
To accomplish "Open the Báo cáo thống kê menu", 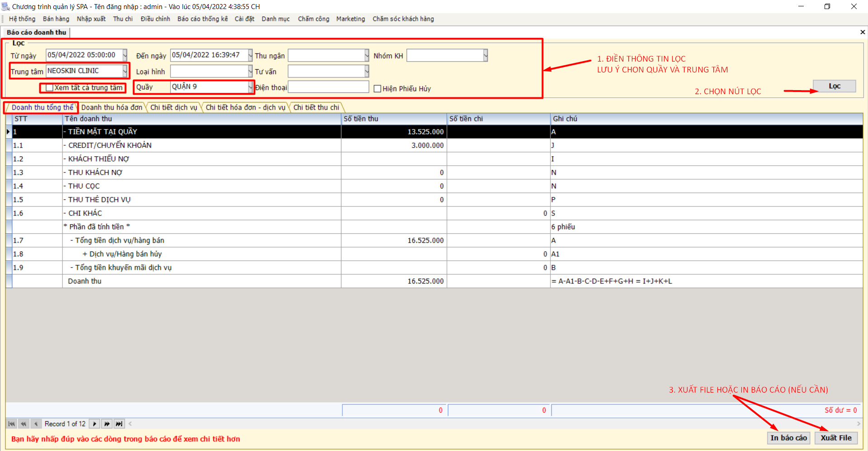I will 202,19.
